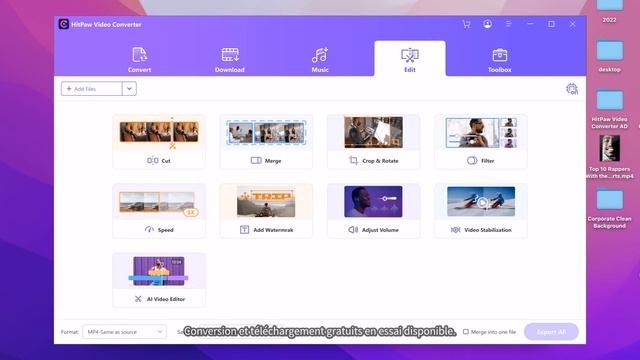The height and width of the screenshot is (360, 640).
Task: Open the Cut tool thumbnail
Action: click(x=159, y=132)
